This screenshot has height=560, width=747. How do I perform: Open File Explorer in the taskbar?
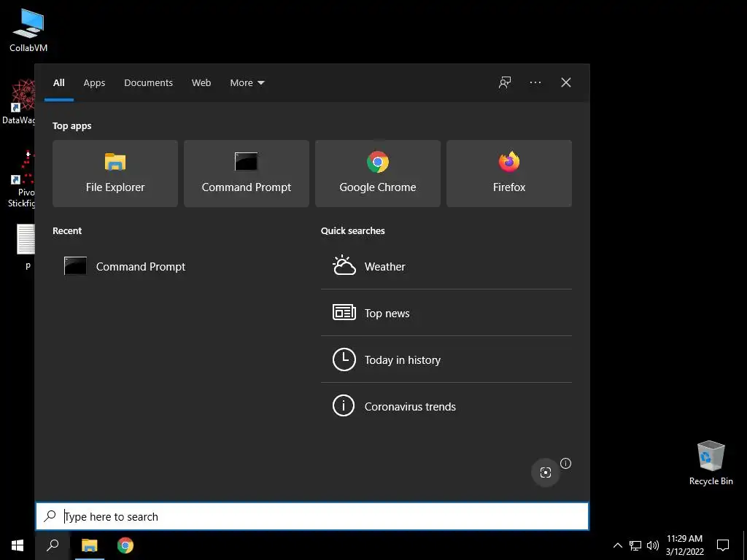click(89, 545)
